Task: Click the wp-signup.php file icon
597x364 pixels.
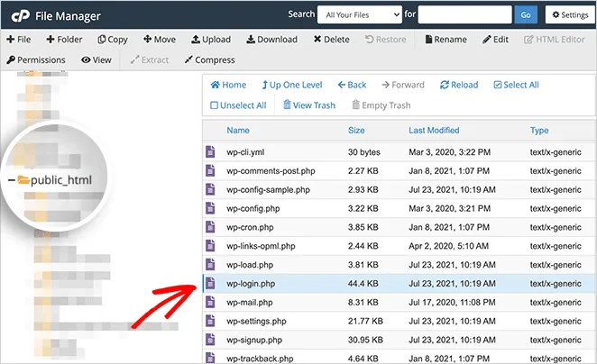Action: tap(210, 340)
